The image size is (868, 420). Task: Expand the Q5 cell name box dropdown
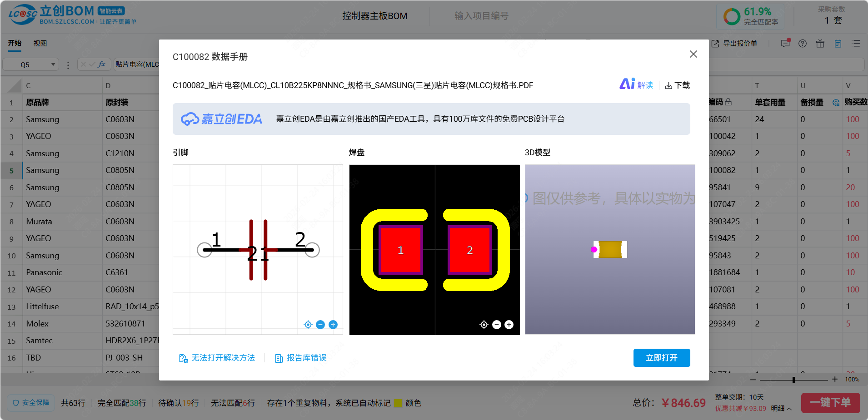(53, 64)
